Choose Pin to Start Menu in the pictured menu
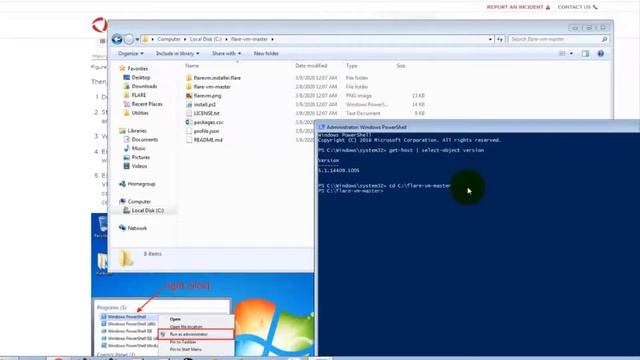Screen dimensions: 640x360 point(186,349)
